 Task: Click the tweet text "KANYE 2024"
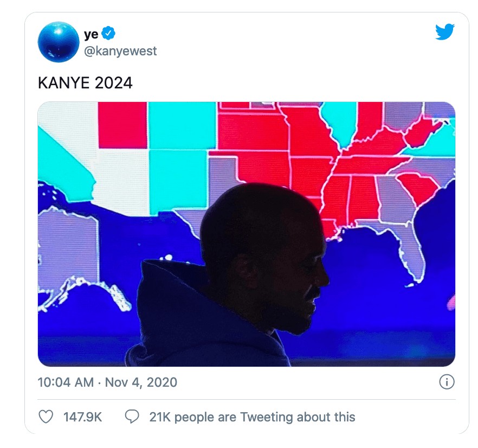pyautogui.click(x=85, y=83)
